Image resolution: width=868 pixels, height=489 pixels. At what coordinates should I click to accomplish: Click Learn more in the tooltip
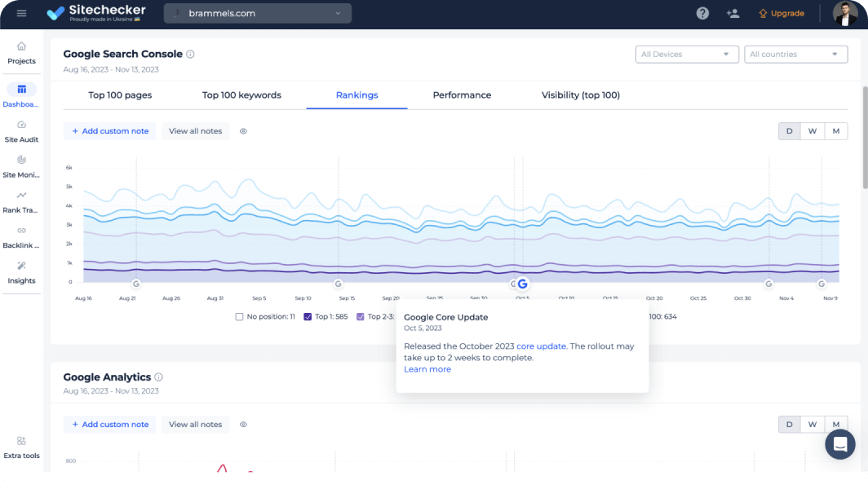click(427, 369)
